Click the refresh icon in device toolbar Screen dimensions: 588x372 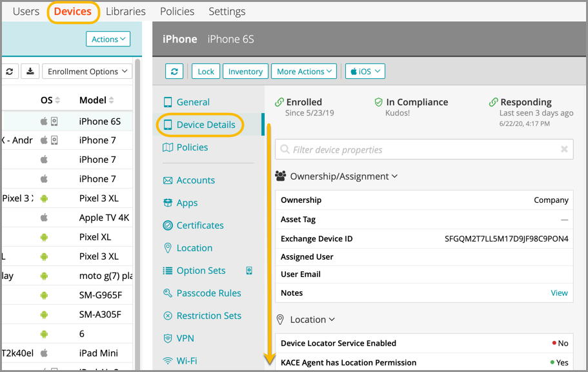[x=174, y=71]
